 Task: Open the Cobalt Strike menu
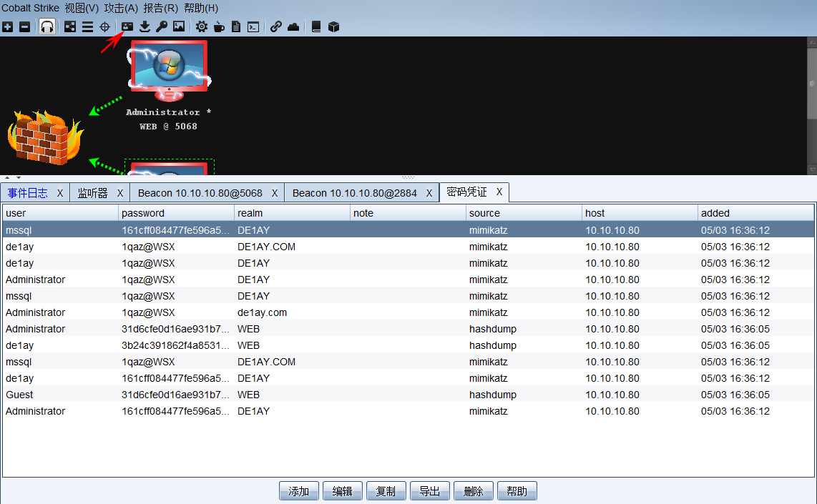coord(30,9)
